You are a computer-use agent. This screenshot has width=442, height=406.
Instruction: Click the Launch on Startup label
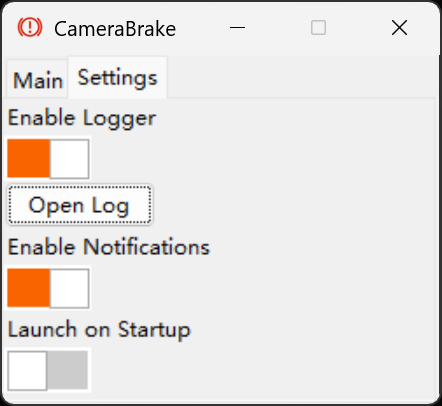pos(99,330)
